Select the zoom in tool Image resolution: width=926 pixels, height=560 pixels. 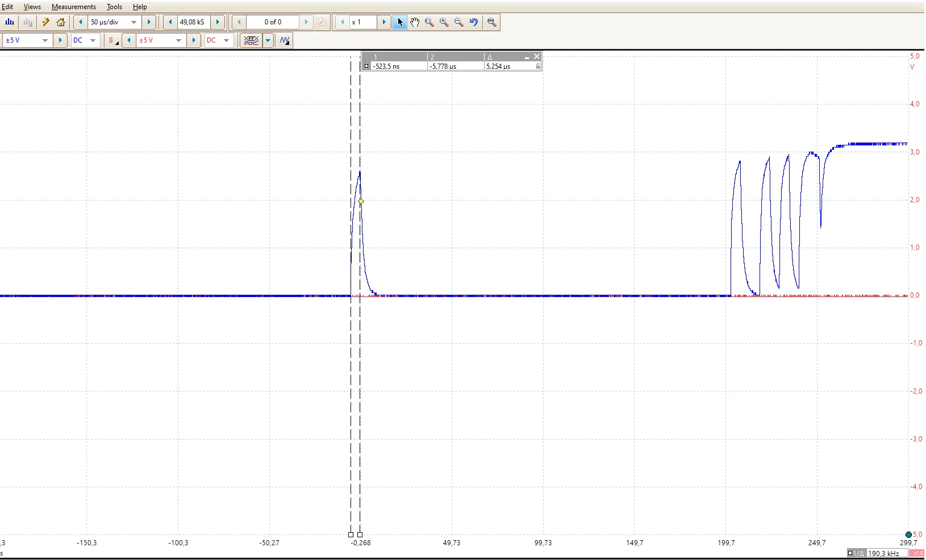pos(444,22)
